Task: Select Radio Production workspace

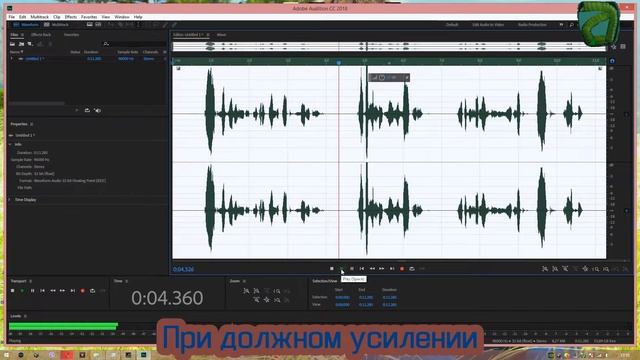Action: pos(532,25)
